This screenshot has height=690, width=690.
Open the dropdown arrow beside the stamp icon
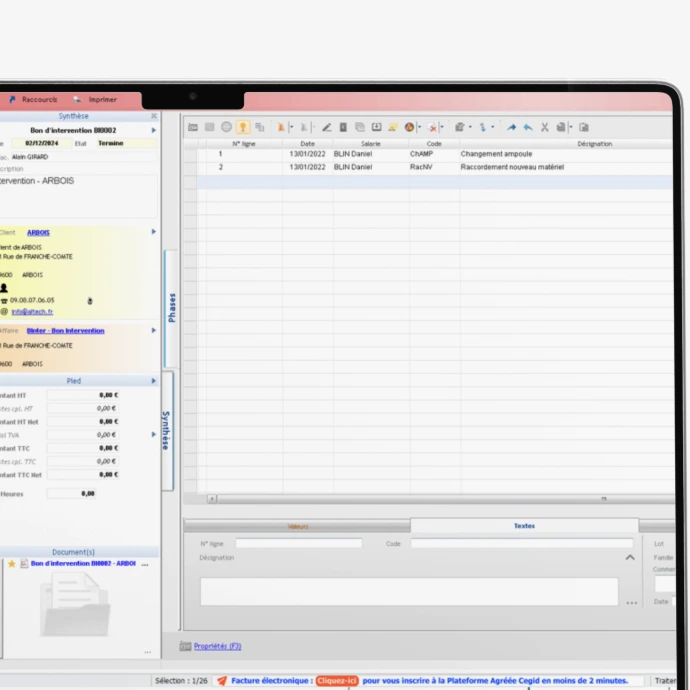click(470, 127)
